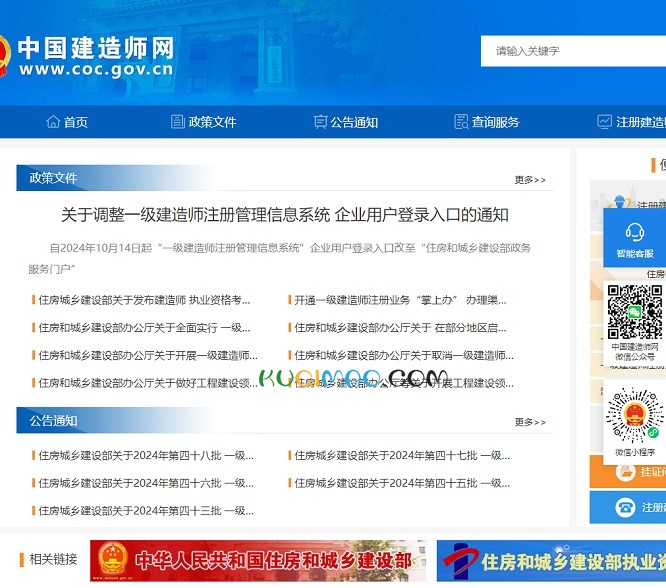The height and width of the screenshot is (588, 666).
Task: Click the www.coc.gov.cn address text in header
Action: point(96,69)
